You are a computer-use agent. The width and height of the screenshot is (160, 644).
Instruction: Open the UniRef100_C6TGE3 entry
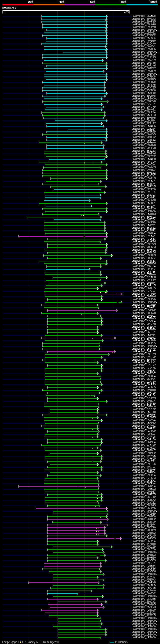coord(143,261)
